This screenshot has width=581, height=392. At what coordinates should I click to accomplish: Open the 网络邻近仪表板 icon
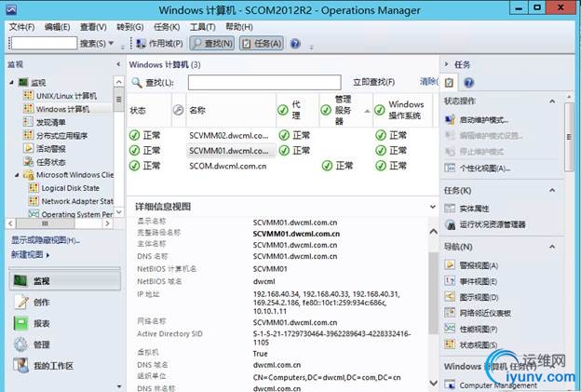pos(450,313)
